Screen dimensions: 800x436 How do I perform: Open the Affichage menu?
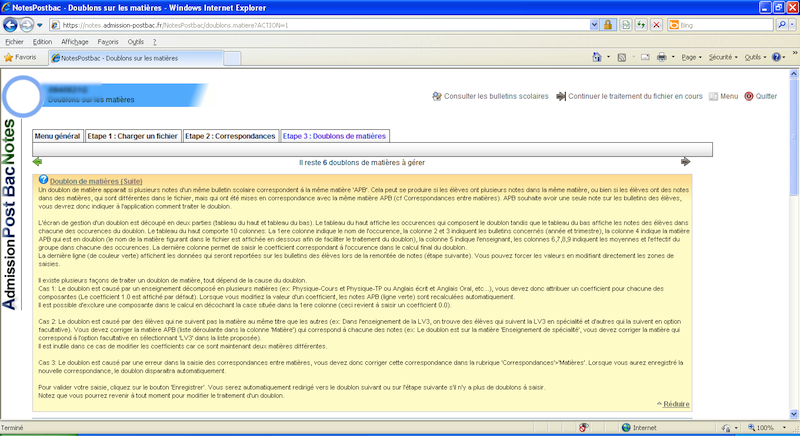(74, 42)
